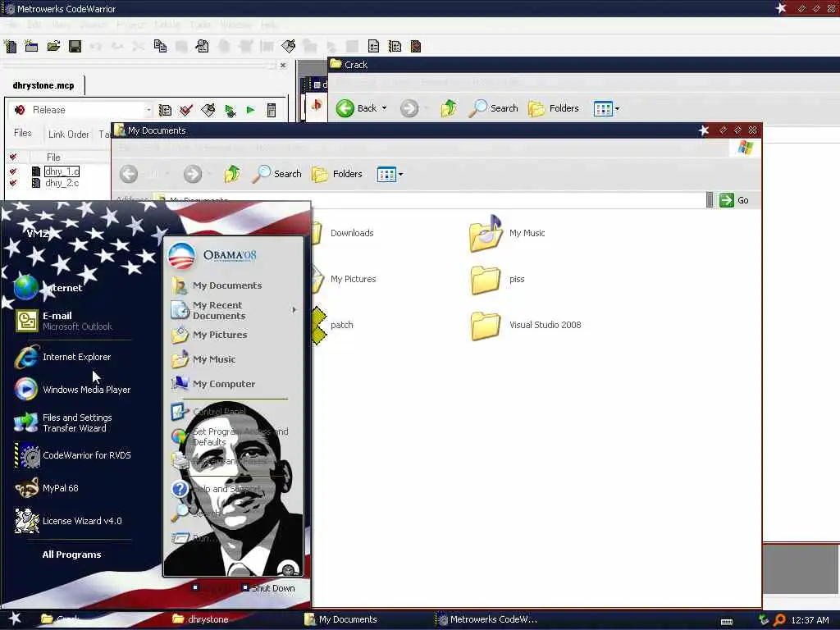Screen dimensions: 840x630
Task: Open Files and Settings Transfer Wizard
Action: point(63,422)
